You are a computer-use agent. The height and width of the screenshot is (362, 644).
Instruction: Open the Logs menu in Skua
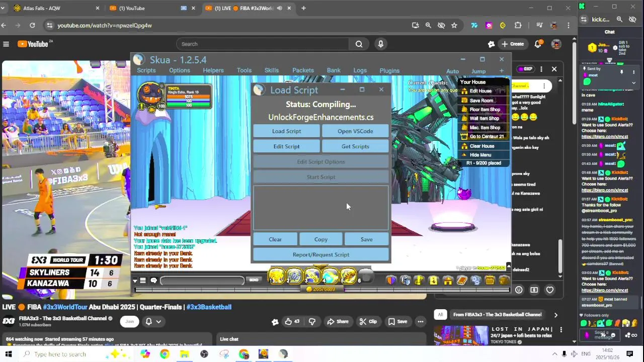(x=360, y=70)
